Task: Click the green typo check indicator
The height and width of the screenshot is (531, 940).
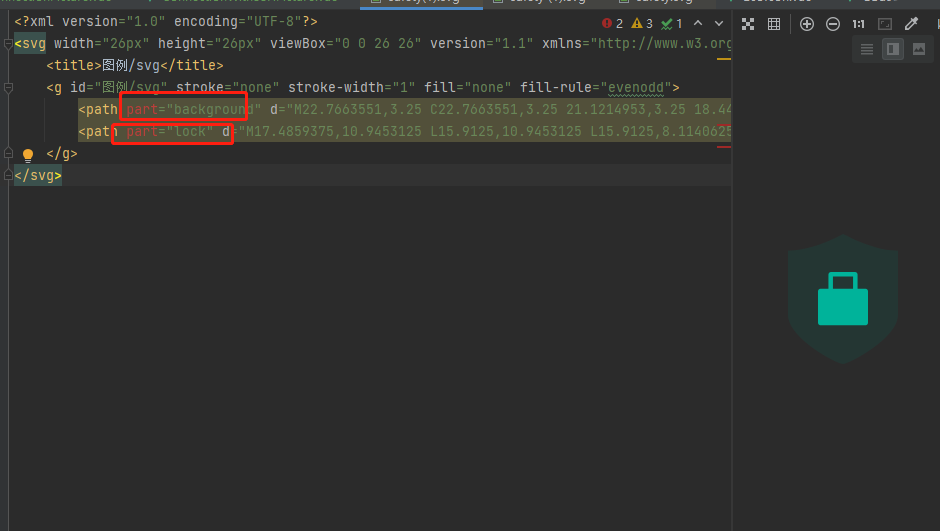Action: (671, 23)
